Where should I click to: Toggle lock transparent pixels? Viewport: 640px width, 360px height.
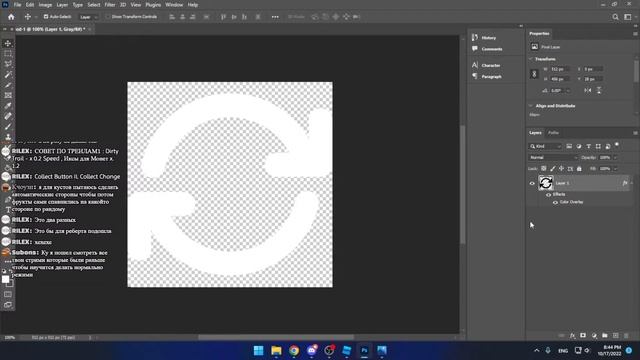544,169
